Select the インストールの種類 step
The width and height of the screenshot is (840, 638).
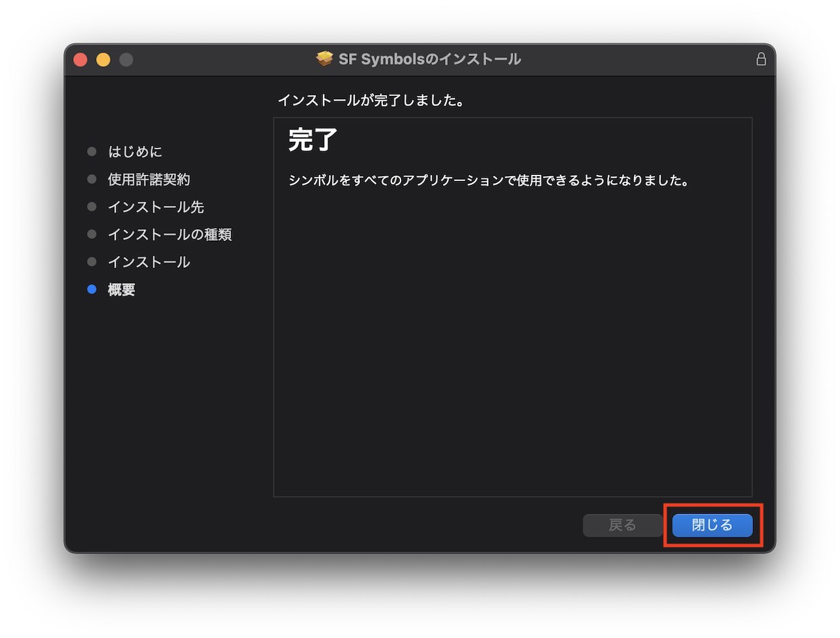point(170,235)
